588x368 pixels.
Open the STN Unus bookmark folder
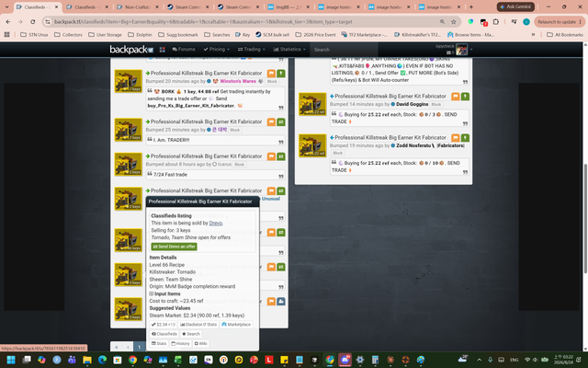point(34,35)
